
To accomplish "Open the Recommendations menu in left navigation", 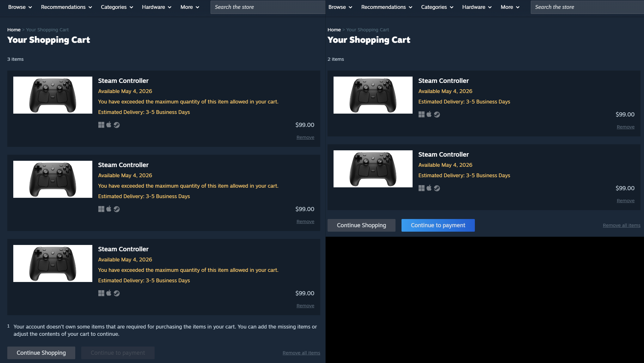I will [66, 7].
